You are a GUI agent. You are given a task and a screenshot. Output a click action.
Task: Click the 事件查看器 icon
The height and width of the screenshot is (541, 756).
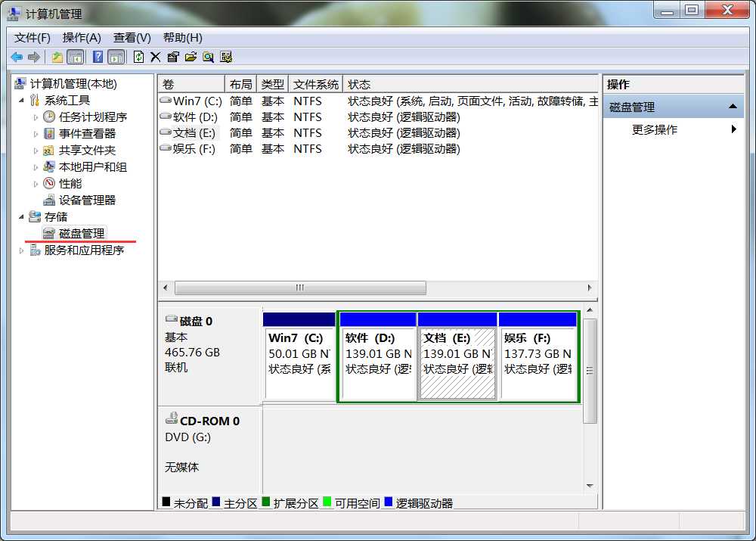tap(49, 133)
